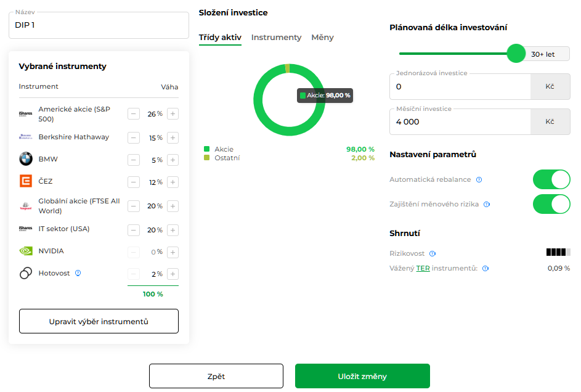
Task: Increase the weight of Berkshire Hathaway
Action: click(173, 138)
